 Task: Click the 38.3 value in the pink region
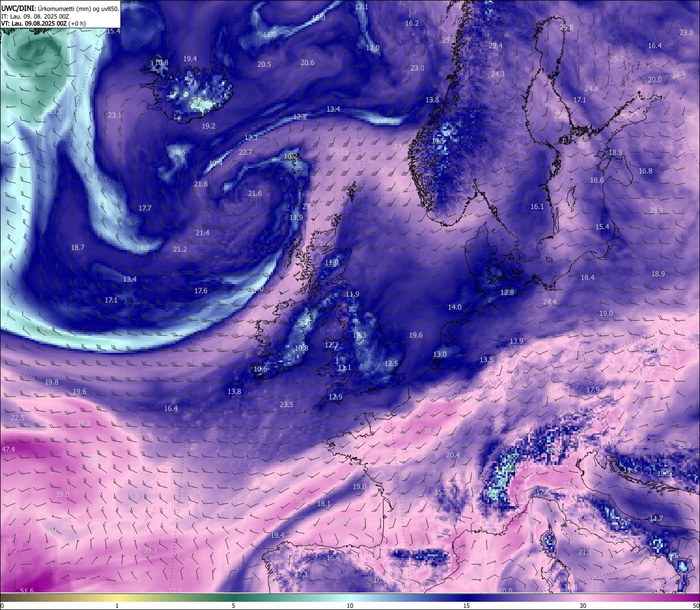point(83,423)
